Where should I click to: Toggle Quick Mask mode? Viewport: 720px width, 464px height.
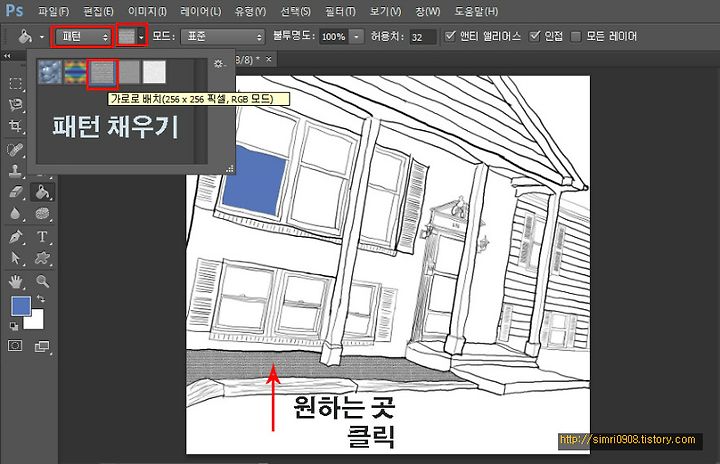[x=15, y=345]
